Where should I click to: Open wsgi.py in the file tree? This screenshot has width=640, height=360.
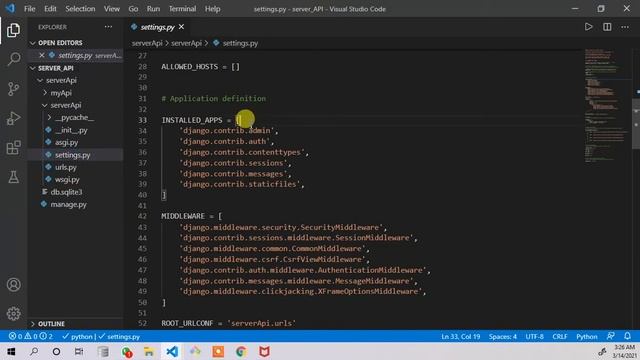tap(67, 180)
